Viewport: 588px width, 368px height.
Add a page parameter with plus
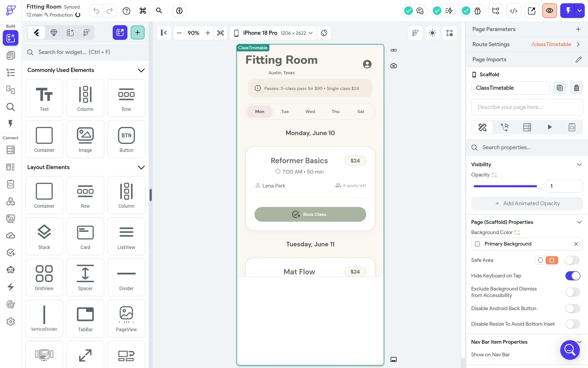(578, 29)
